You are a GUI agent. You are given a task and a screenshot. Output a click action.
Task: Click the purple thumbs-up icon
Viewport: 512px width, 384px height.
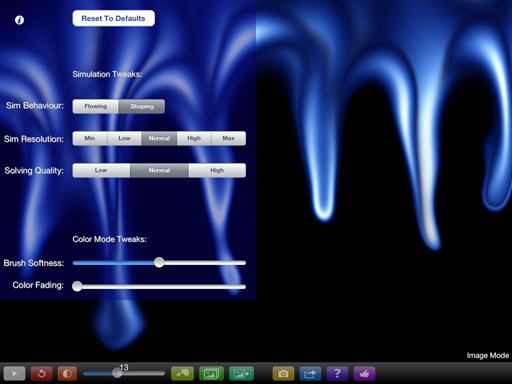click(x=364, y=373)
